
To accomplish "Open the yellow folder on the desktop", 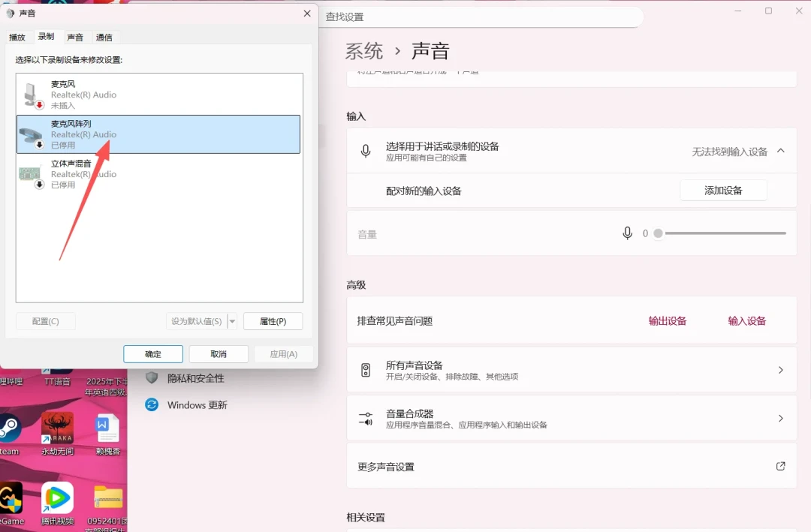I will click(108, 498).
